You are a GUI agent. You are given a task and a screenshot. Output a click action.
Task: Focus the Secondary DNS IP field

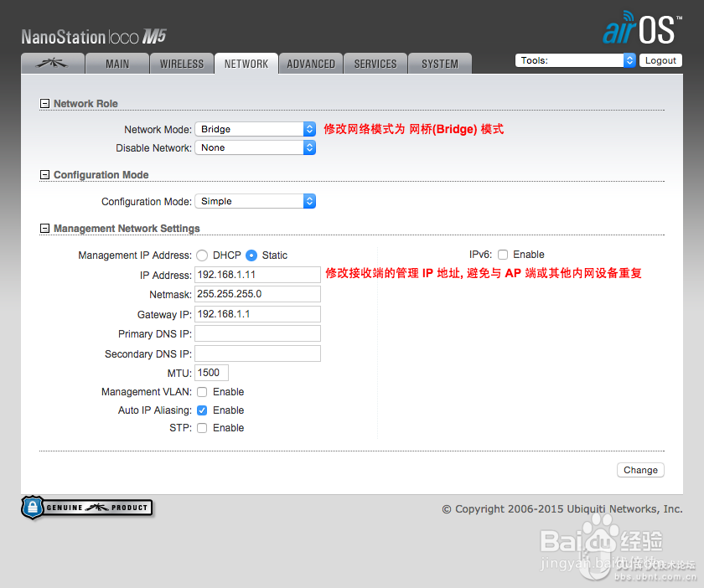click(258, 353)
